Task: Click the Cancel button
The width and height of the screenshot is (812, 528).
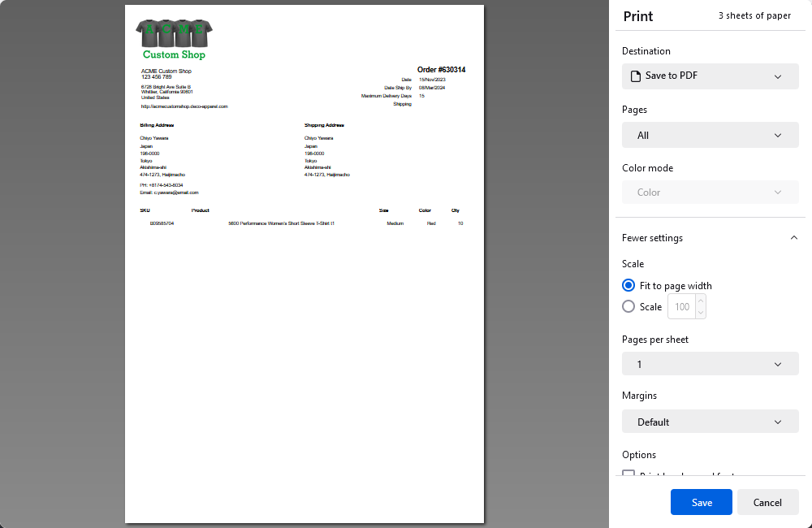Action: (x=767, y=502)
